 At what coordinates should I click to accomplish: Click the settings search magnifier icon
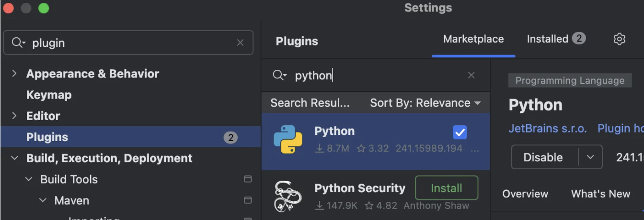click(x=19, y=43)
